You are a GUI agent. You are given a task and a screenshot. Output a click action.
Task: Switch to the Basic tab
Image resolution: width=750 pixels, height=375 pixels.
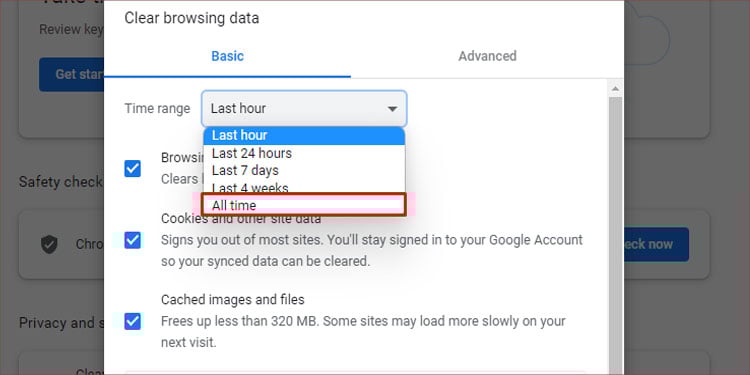point(228,56)
